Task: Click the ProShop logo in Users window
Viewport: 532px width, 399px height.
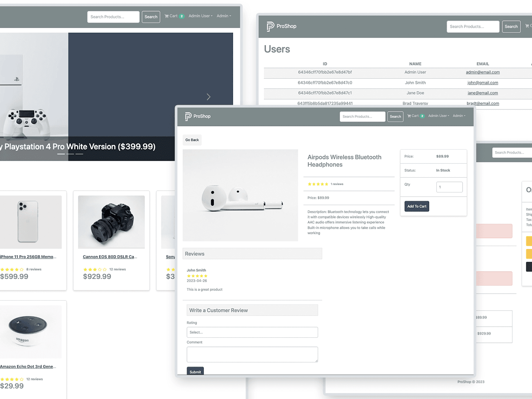Action: 281,26
